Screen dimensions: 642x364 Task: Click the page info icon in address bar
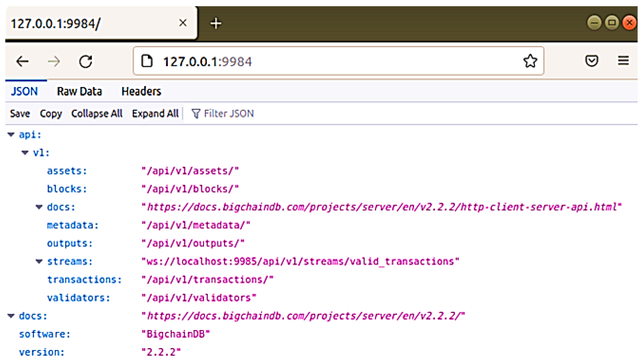coord(147,61)
